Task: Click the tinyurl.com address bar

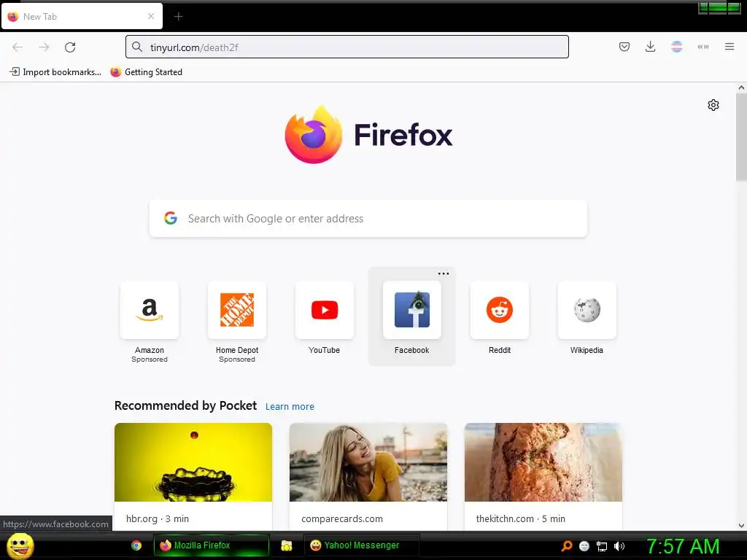Action: point(347,47)
